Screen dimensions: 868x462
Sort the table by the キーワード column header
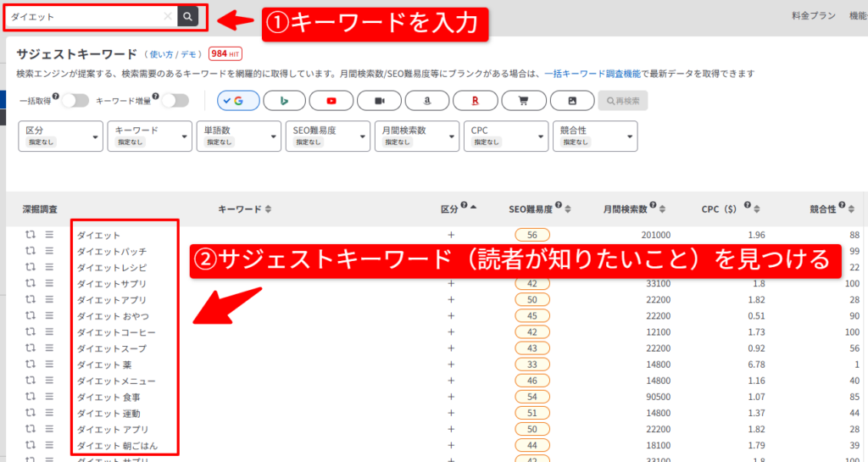(245, 209)
